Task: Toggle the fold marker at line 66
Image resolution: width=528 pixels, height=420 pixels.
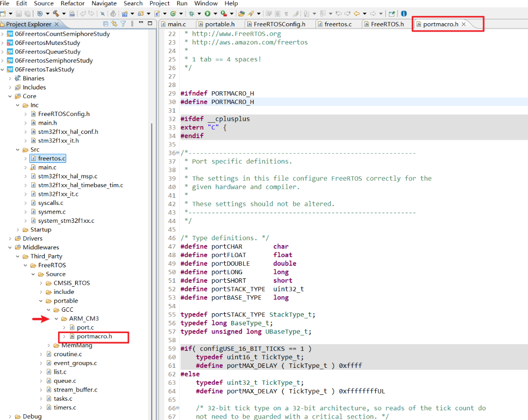Action: point(178,408)
